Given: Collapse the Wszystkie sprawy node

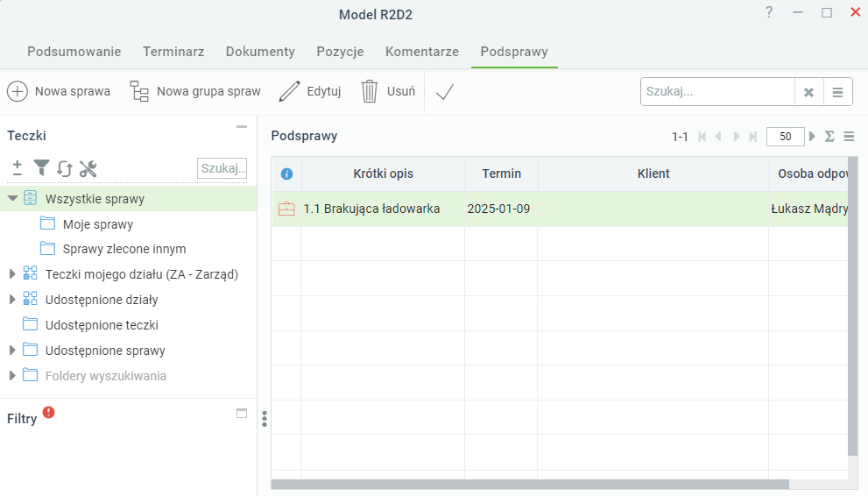Looking at the screenshot, I should pos(13,198).
